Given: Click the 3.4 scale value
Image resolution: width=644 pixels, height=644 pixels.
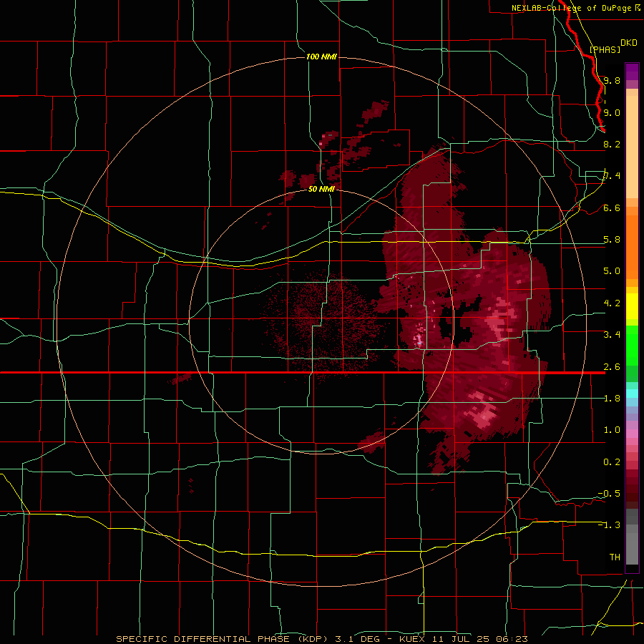Looking at the screenshot, I should (x=612, y=335).
